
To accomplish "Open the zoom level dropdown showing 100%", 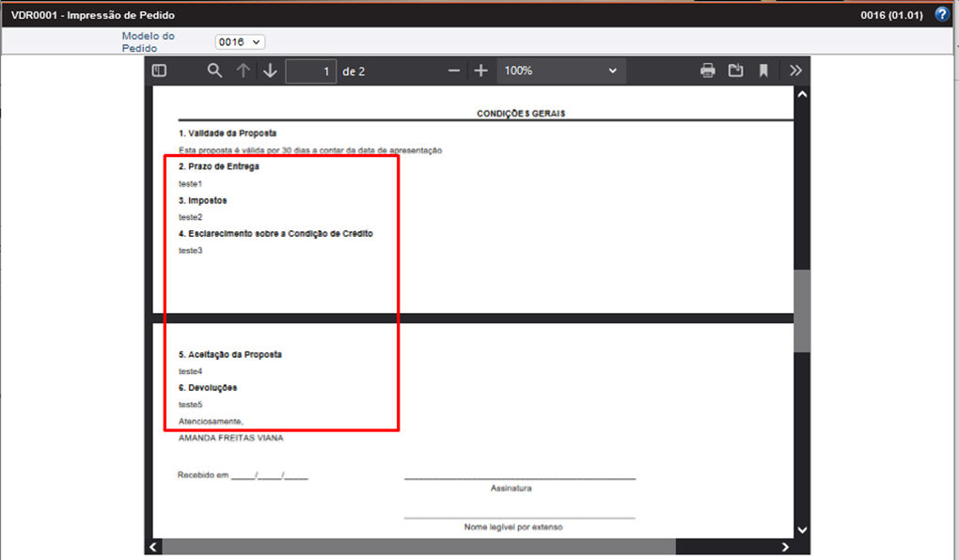I will (x=560, y=70).
